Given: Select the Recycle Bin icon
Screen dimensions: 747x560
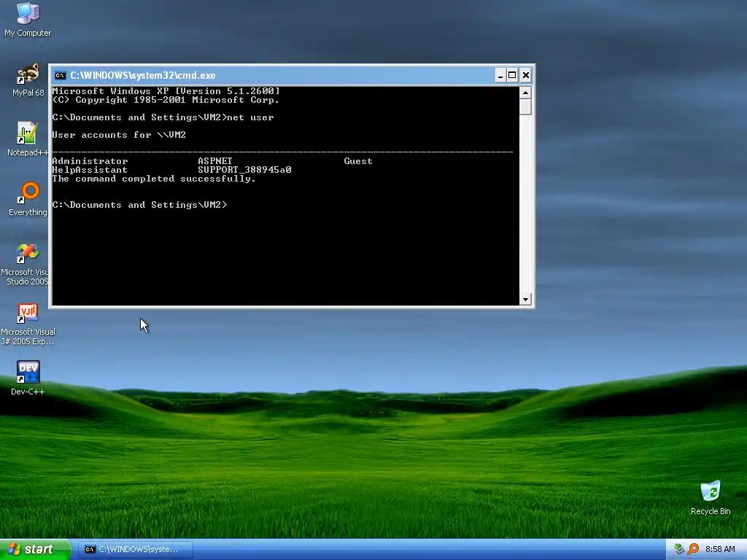Looking at the screenshot, I should tap(711, 497).
